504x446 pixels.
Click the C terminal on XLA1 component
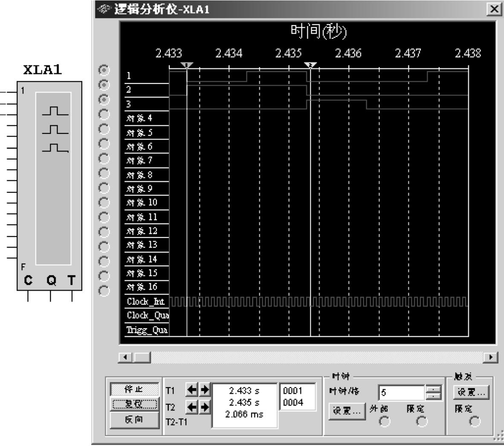(28, 281)
